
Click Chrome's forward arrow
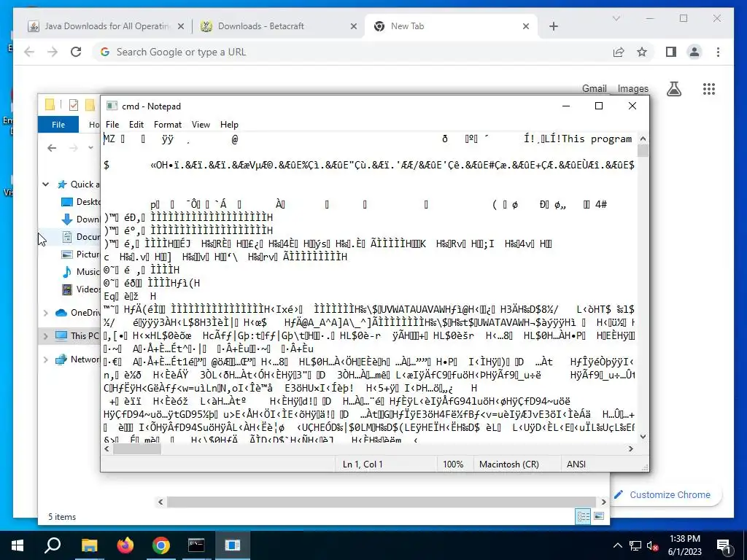(x=53, y=52)
